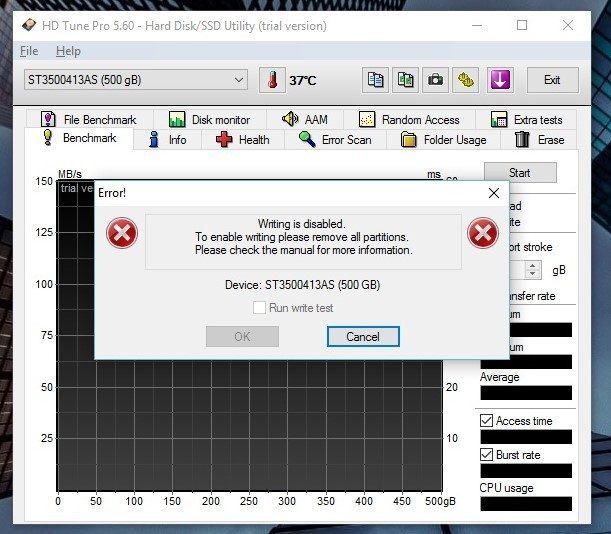
Task: Select the Benchmark tab
Action: pyautogui.click(x=79, y=138)
